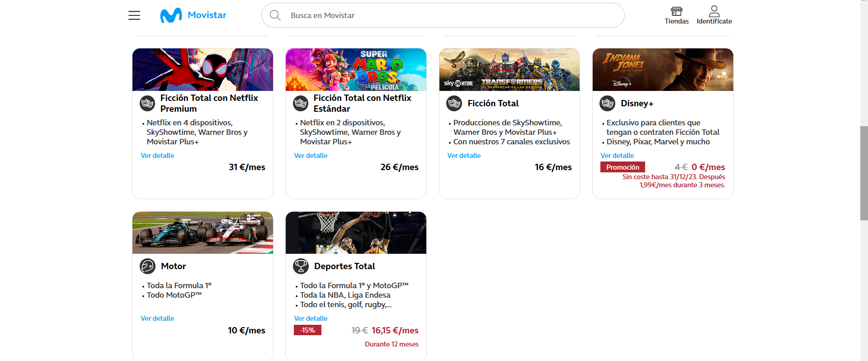The height and width of the screenshot is (361, 868).
Task: Click the page vertical scrollbar thumb
Action: pos(864,173)
